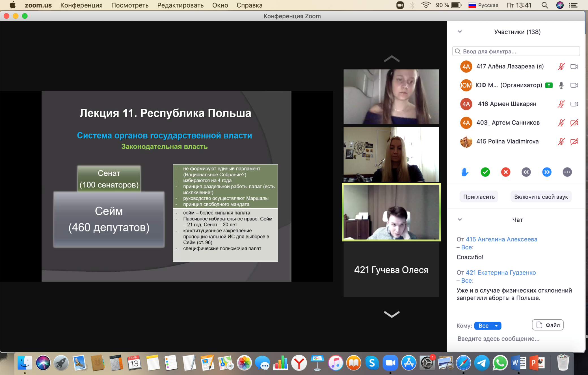Screen dimensions: 588x375
Task: Click the go faster forward icon
Action: click(x=547, y=172)
